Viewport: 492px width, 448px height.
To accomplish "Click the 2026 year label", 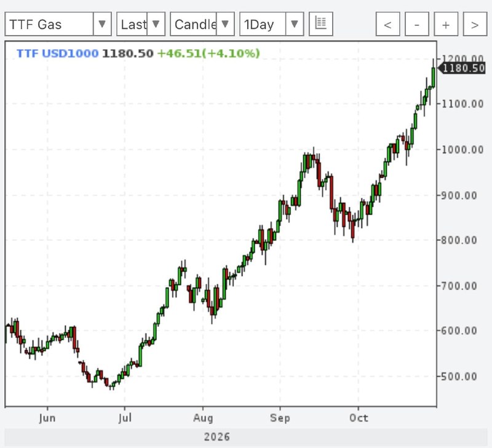I will coord(217,437).
